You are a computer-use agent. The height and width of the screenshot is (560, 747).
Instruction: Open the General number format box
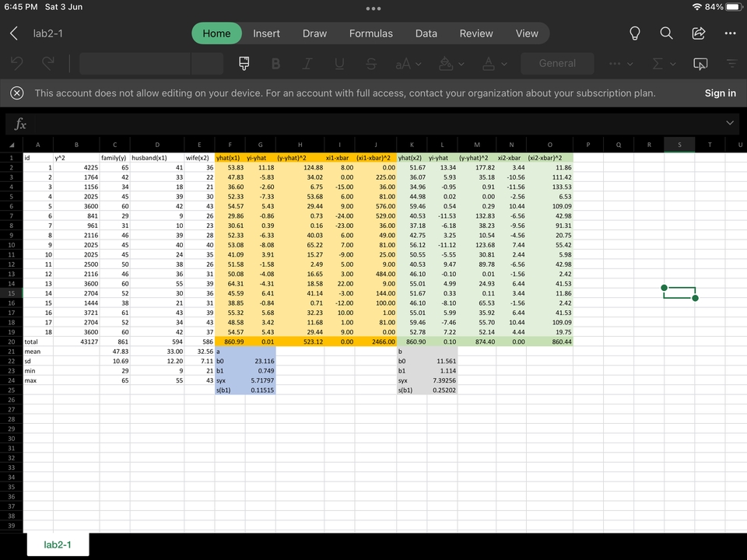(x=557, y=63)
